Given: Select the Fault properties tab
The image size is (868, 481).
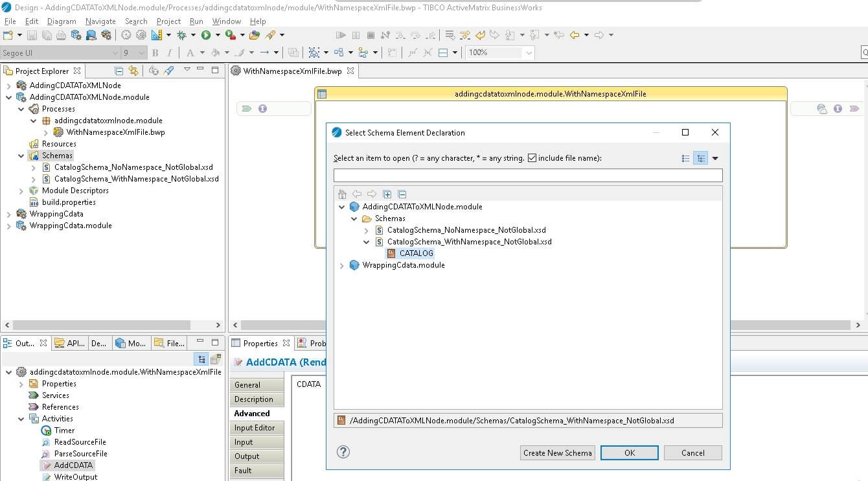Looking at the screenshot, I should pos(257,471).
